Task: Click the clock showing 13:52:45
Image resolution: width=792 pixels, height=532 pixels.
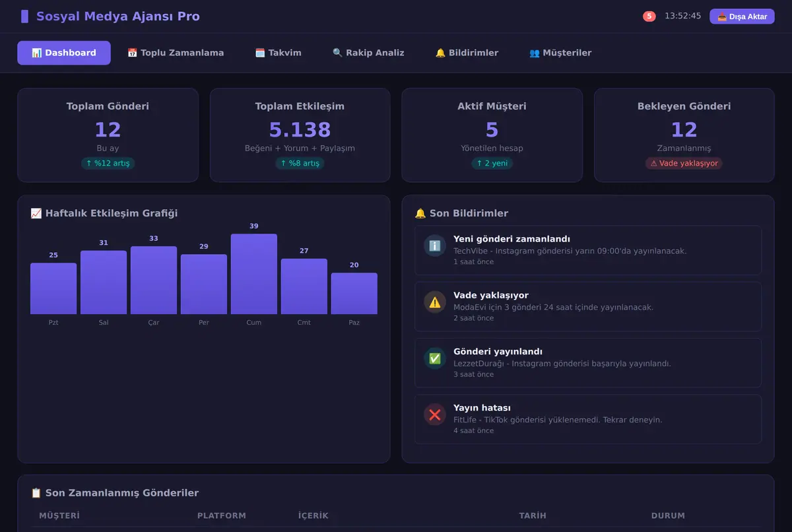Action: pos(682,16)
